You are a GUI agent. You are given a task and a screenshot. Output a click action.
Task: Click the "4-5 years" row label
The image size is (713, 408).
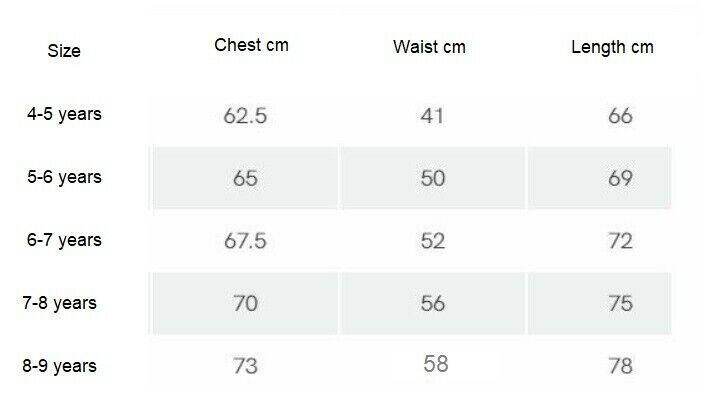(64, 114)
